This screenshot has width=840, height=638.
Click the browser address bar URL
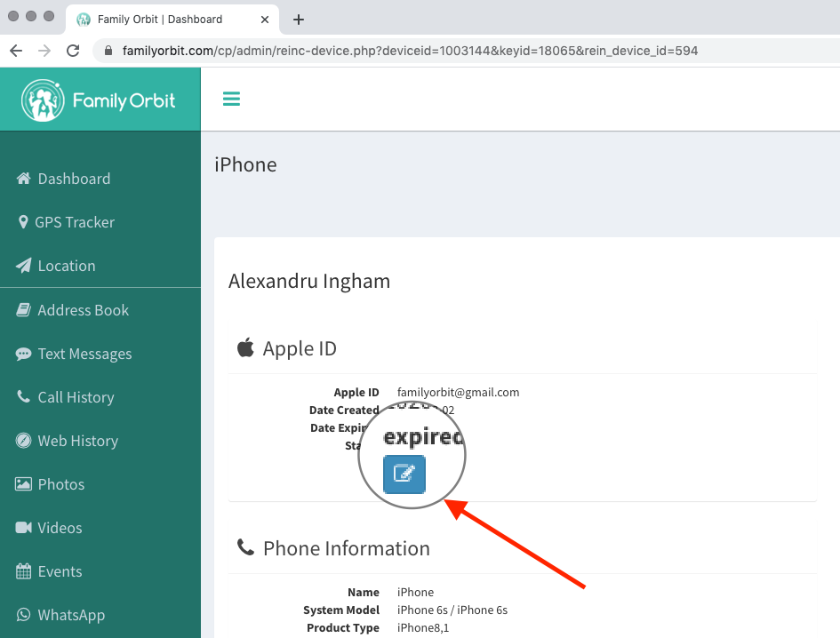point(400,51)
